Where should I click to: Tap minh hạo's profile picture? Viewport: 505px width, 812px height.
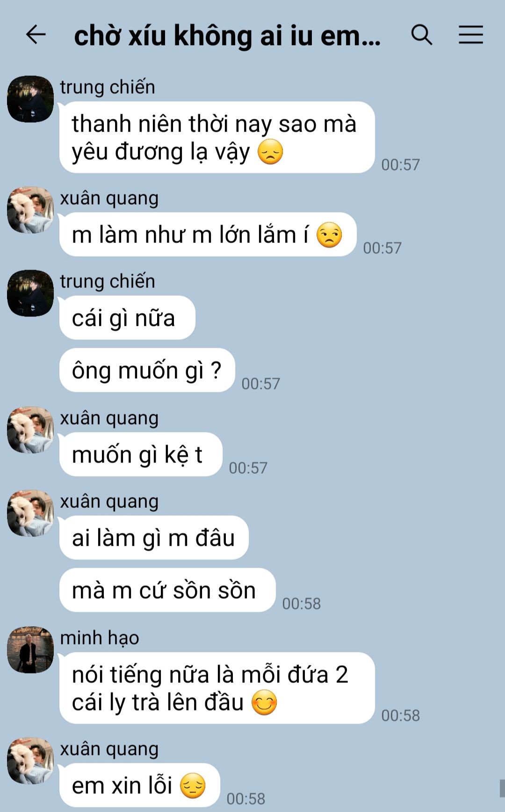click(30, 650)
